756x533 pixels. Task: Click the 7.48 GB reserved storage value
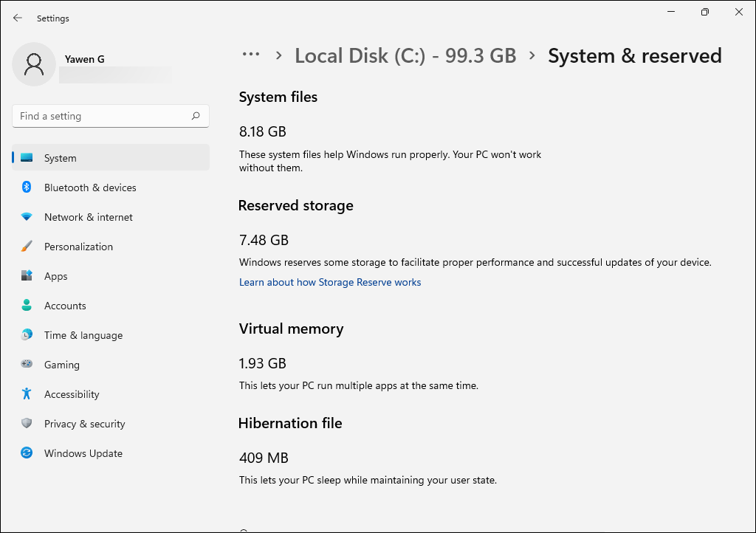click(264, 240)
